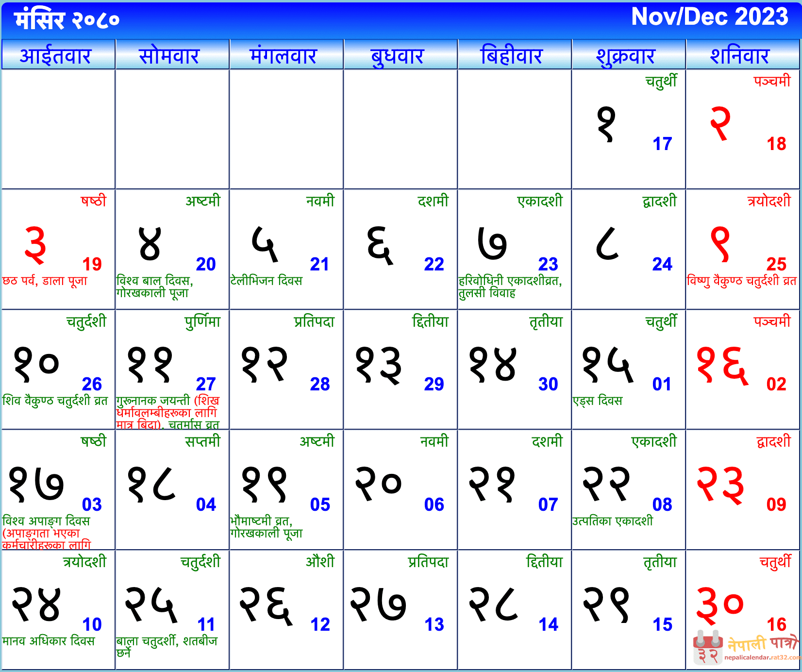Click the English date 17

coord(662,144)
